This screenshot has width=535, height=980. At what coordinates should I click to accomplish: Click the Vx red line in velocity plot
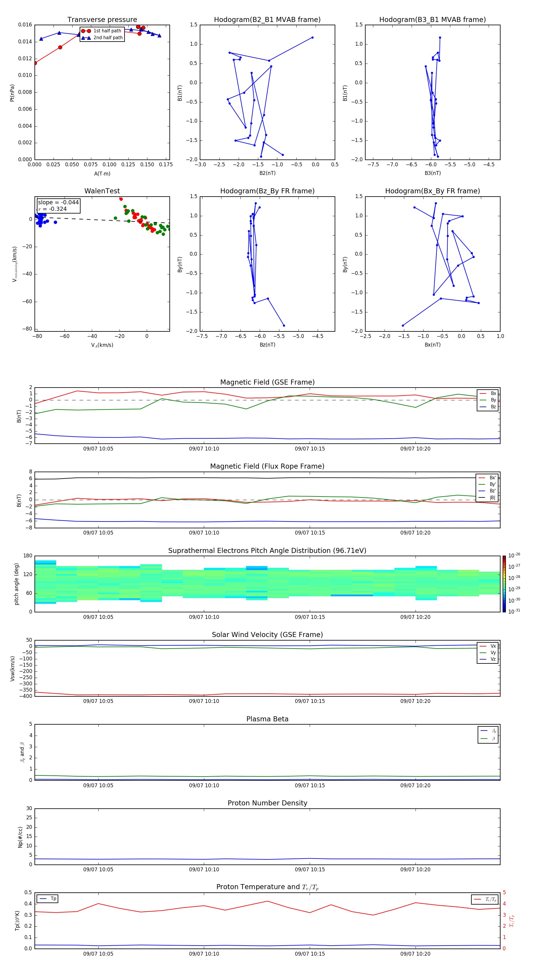[267, 694]
